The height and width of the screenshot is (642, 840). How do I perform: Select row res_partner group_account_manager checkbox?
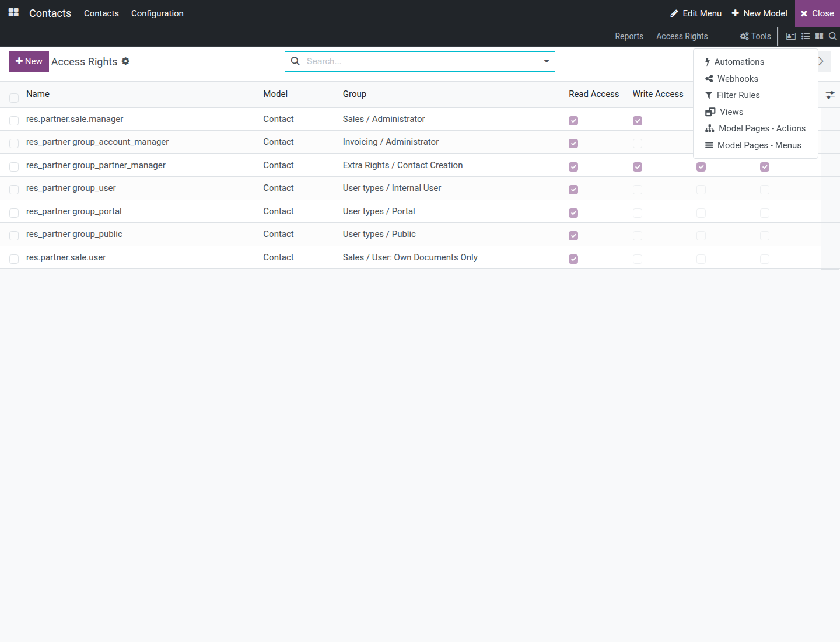14,144
